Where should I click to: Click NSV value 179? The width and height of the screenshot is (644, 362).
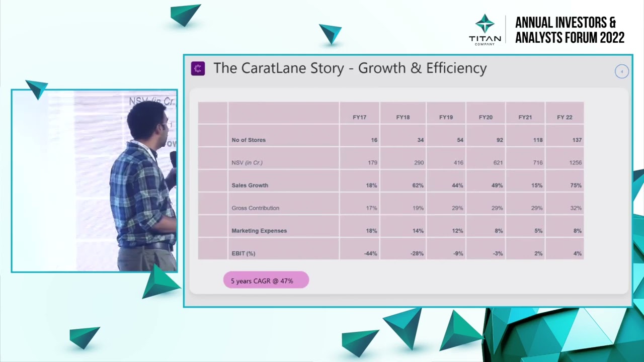coord(372,162)
